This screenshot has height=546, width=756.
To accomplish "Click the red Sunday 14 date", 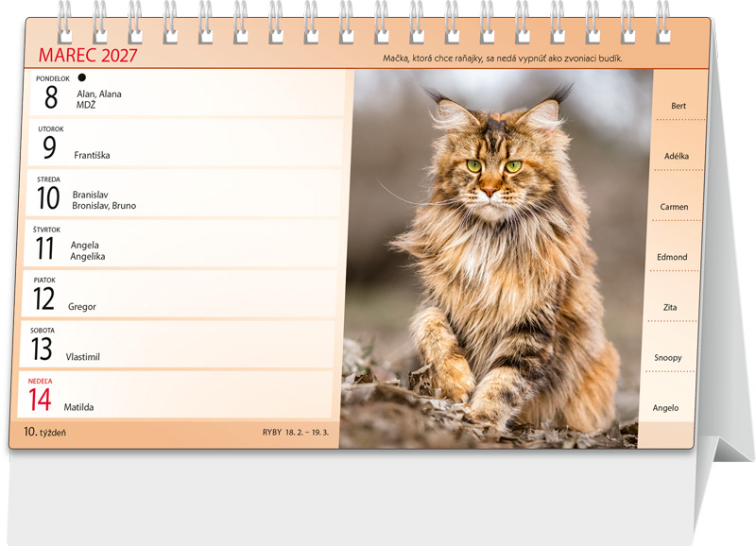I will (x=40, y=400).
